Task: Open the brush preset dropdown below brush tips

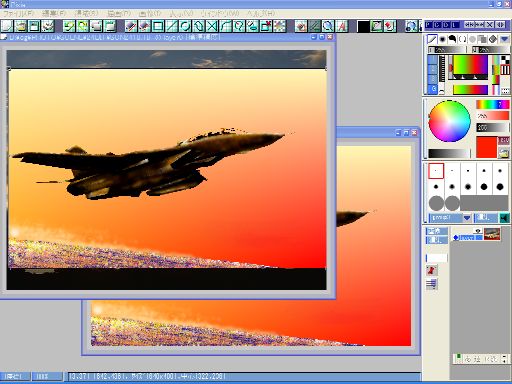Action: pyautogui.click(x=450, y=218)
